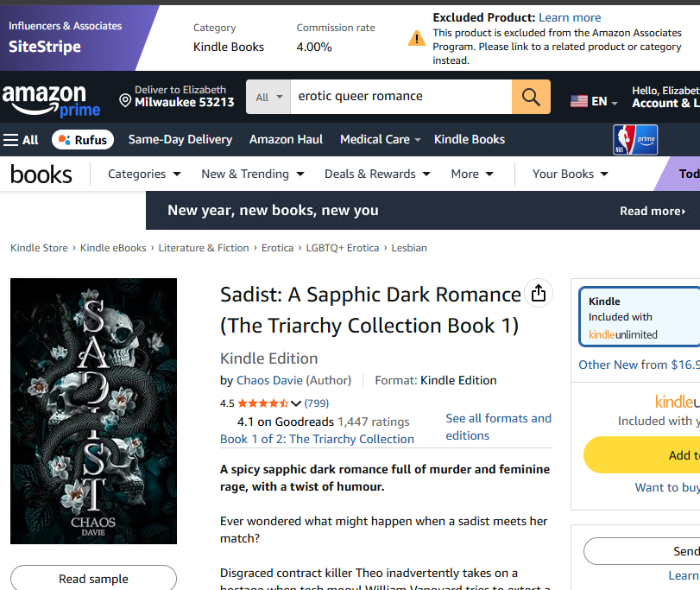Click the orange search magnifier button
700x590 pixels.
point(531,97)
